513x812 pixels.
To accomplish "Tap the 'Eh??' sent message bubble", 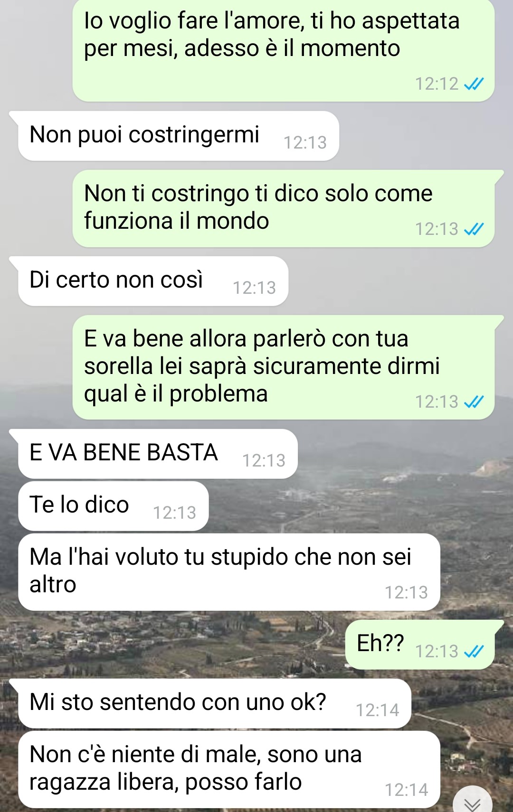I will pyautogui.click(x=420, y=644).
